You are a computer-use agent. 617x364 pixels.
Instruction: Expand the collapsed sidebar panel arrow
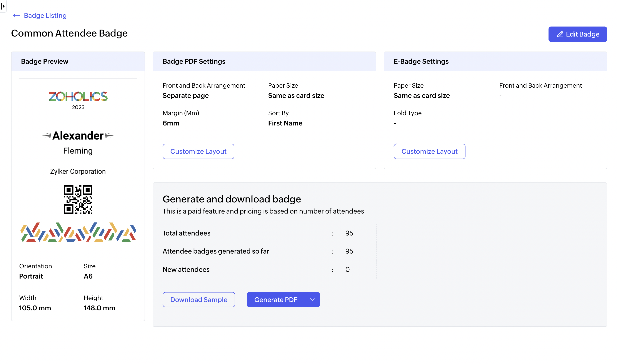click(3, 6)
